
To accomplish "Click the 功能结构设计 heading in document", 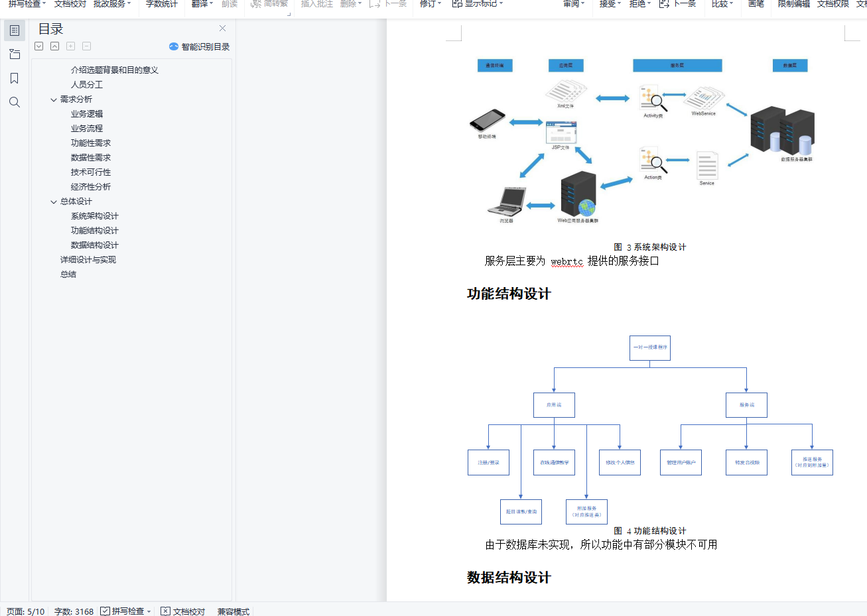I will 509,294.
